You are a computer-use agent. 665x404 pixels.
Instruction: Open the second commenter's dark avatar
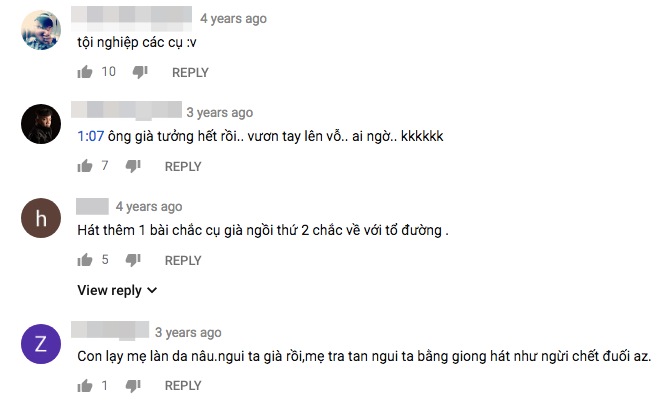tap(41, 124)
